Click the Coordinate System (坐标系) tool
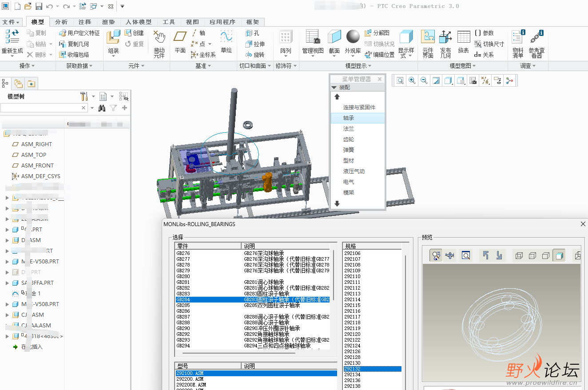Screen dimensions: 588x390 pyautogui.click(x=203, y=55)
